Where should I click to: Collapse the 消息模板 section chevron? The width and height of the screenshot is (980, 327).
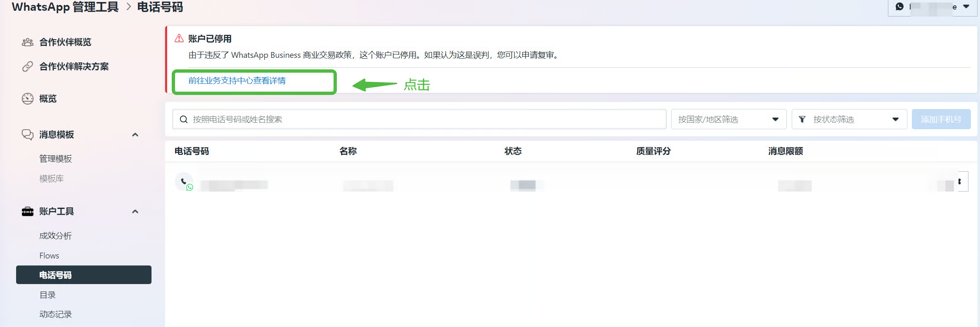(135, 135)
